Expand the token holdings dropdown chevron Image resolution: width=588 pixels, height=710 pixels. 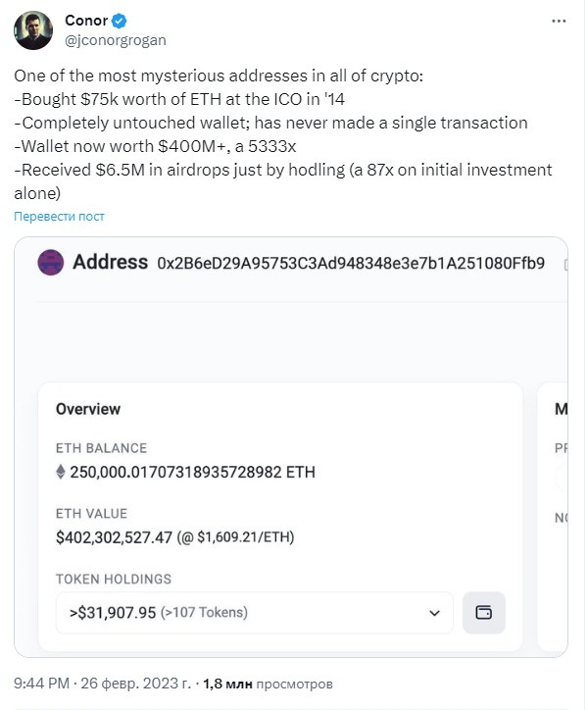[x=434, y=613]
